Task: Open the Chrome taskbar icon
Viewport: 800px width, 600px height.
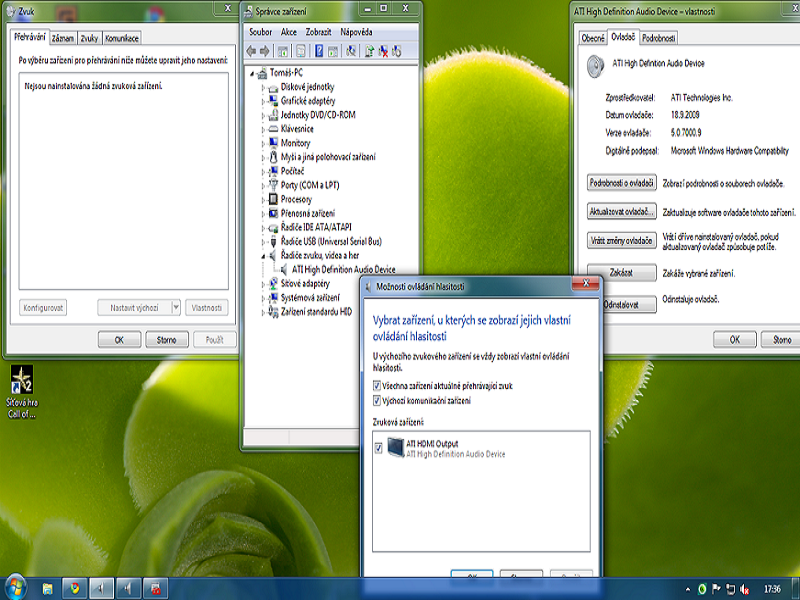Action: [x=74, y=589]
